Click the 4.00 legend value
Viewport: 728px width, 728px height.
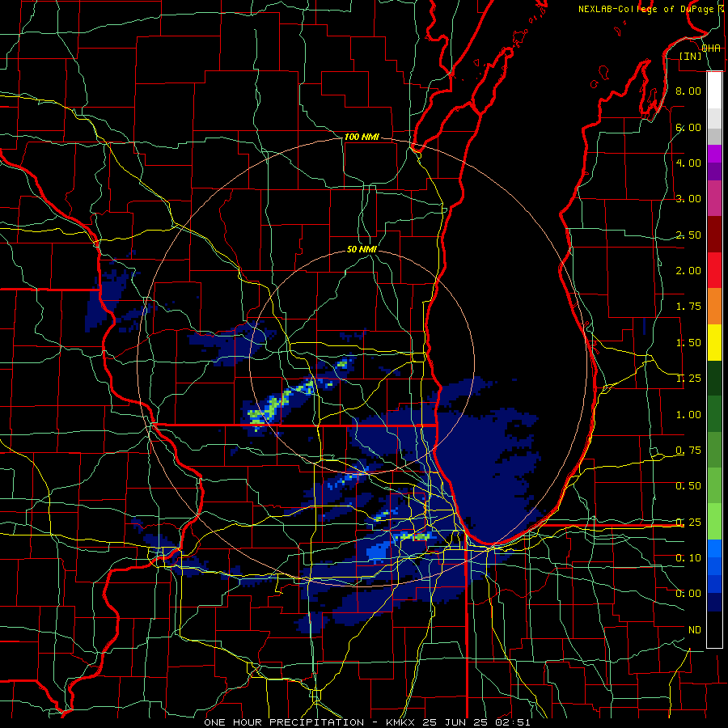coord(688,163)
